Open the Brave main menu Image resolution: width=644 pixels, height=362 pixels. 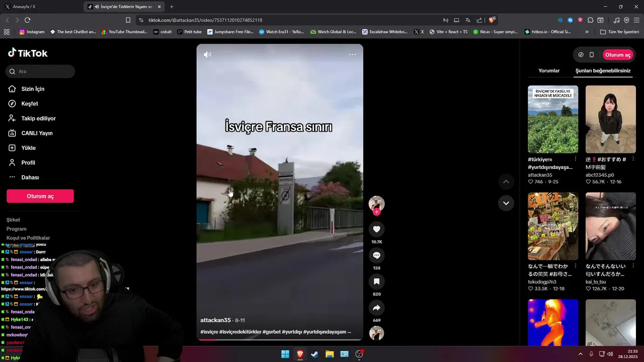pyautogui.click(x=636, y=20)
